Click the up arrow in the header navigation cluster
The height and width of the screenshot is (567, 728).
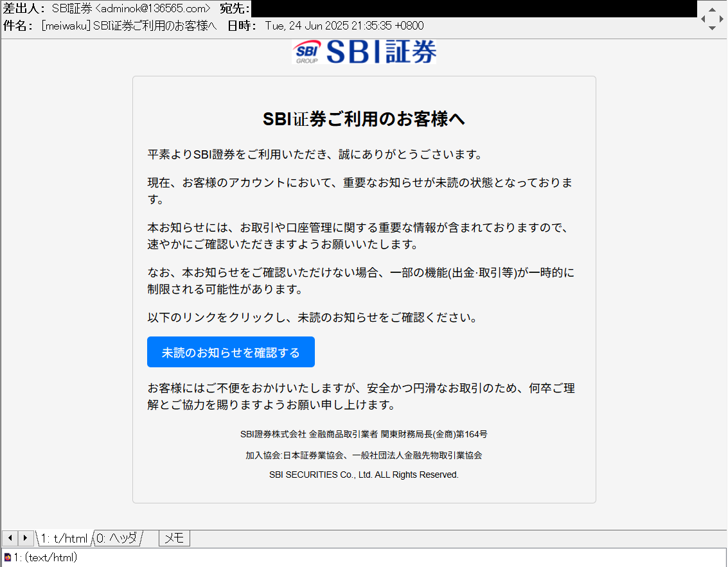(x=712, y=10)
